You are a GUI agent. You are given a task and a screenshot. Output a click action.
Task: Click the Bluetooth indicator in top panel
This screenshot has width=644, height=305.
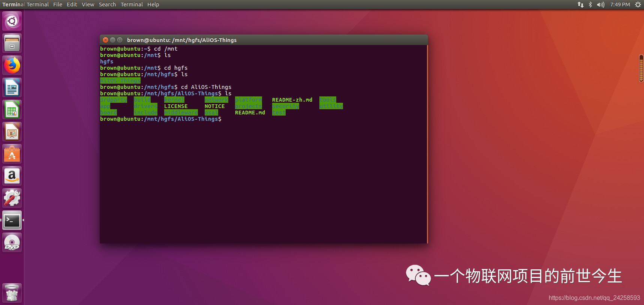tap(590, 5)
